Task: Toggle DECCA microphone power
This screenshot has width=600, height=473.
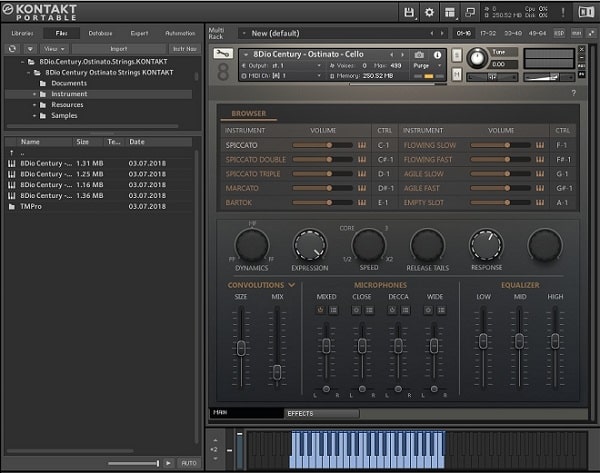Action: (x=392, y=310)
